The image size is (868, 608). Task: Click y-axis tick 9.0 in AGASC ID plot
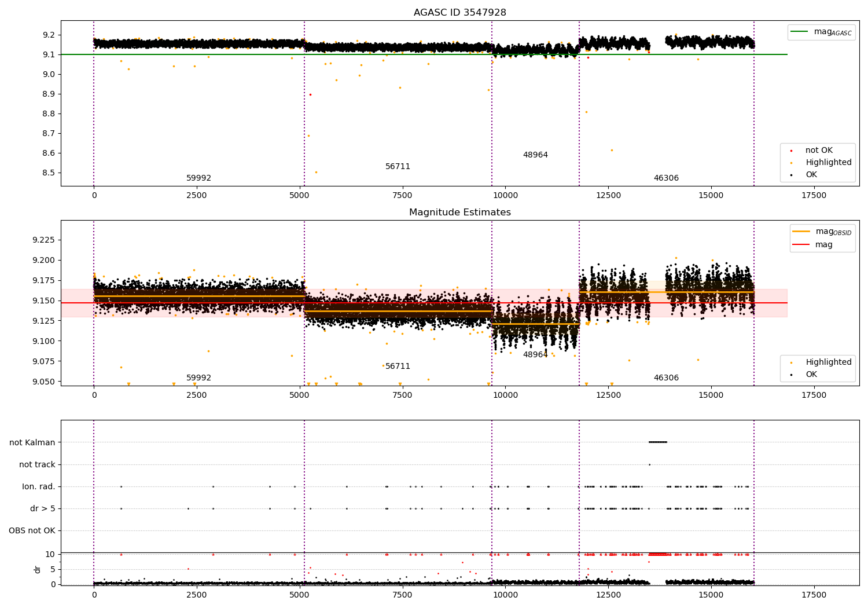pyautogui.click(x=49, y=74)
